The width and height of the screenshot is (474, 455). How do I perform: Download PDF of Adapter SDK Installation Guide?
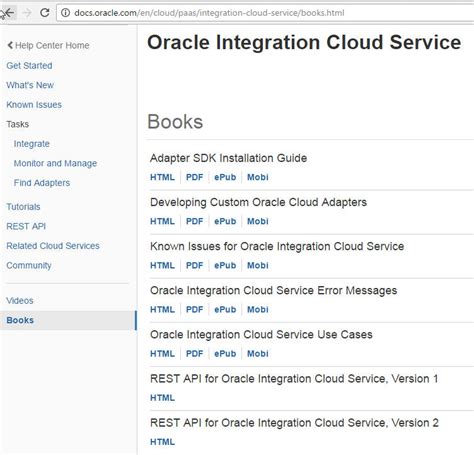tap(194, 177)
